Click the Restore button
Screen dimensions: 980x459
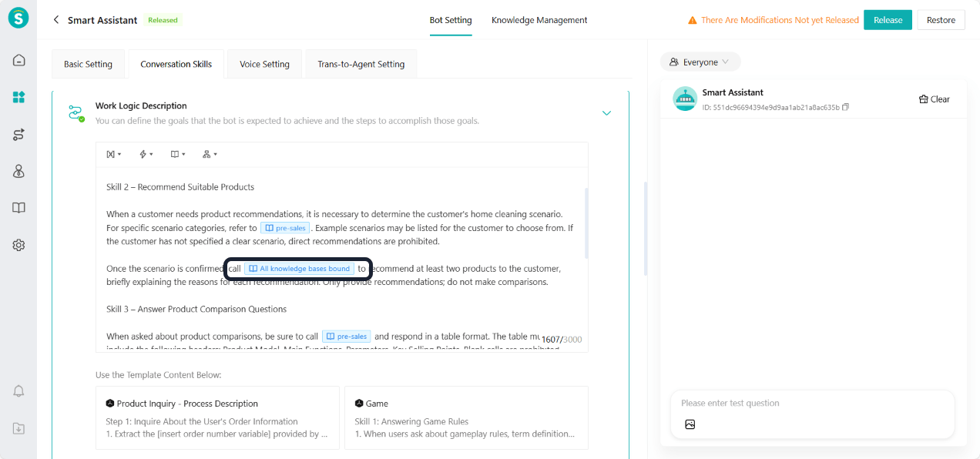[941, 20]
